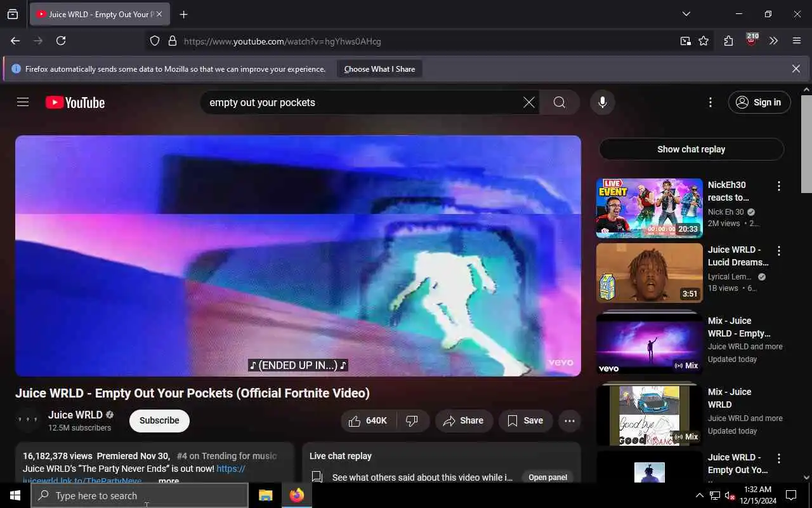Dislike the video
Image resolution: width=812 pixels, height=508 pixels.
coord(412,420)
